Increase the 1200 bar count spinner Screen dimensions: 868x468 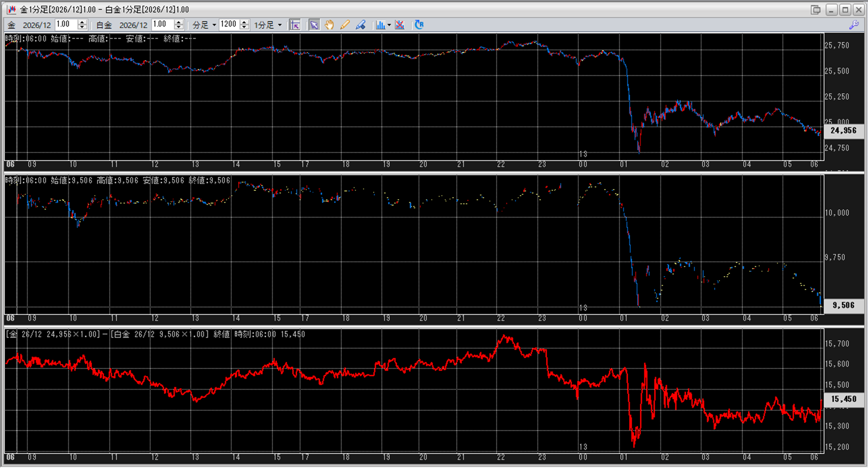pos(245,22)
